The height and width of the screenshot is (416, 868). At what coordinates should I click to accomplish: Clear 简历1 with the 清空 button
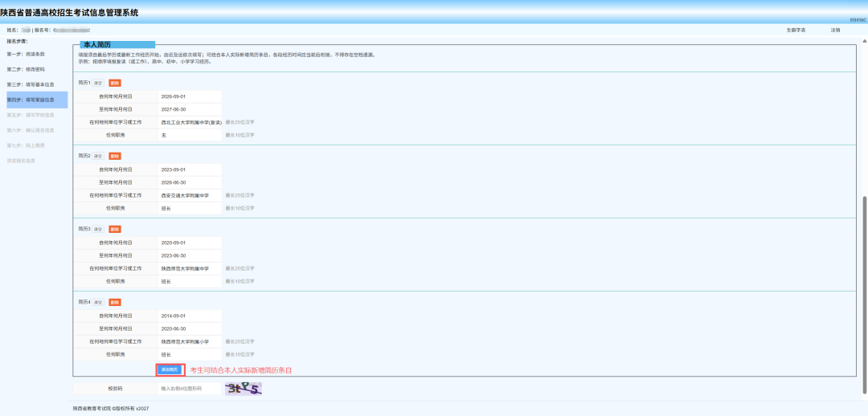tap(98, 83)
